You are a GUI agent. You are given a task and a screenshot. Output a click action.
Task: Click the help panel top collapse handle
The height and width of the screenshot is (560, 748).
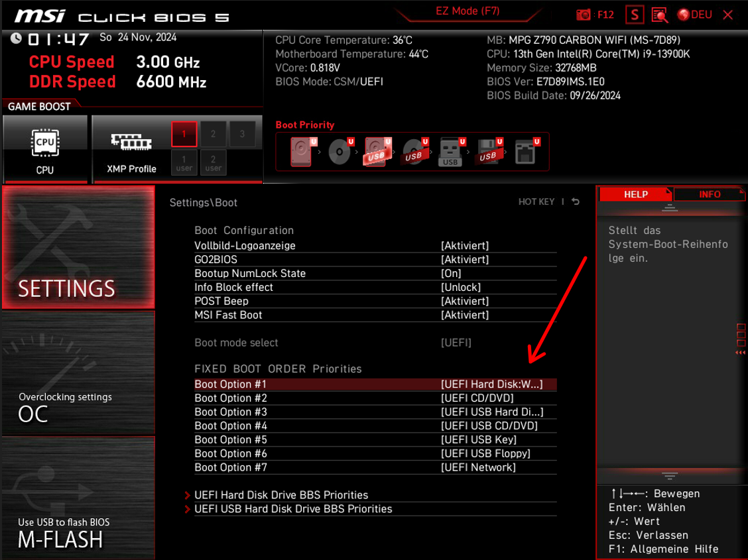(669, 207)
